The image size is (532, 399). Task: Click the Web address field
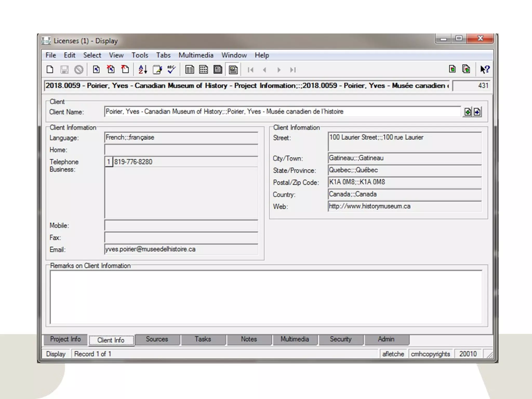(x=404, y=207)
